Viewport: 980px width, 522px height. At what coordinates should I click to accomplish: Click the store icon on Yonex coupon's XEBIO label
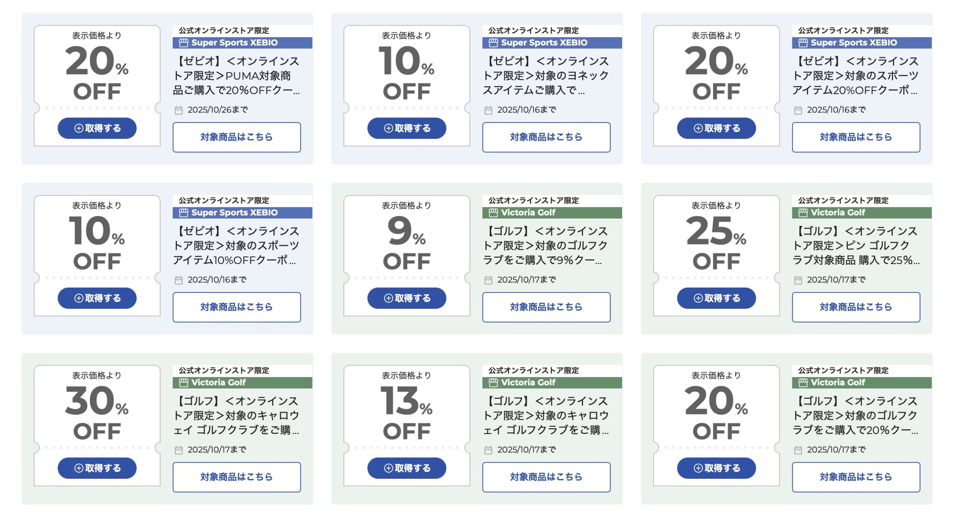[x=493, y=43]
